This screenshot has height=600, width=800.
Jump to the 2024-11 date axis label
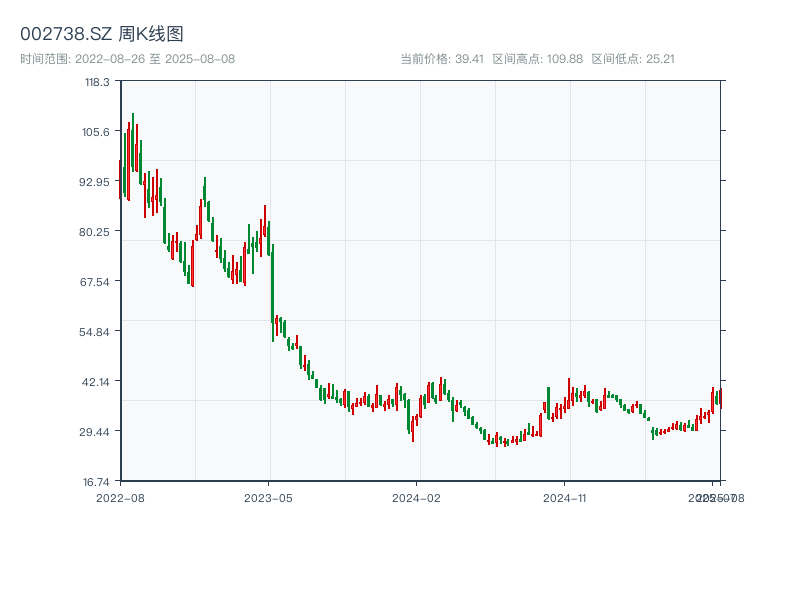click(x=566, y=497)
